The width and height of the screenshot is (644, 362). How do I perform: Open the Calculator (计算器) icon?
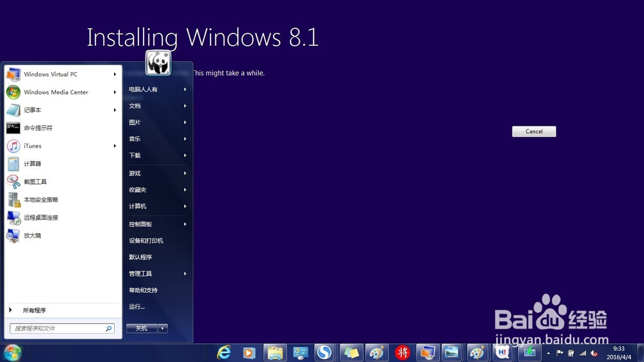click(x=13, y=164)
